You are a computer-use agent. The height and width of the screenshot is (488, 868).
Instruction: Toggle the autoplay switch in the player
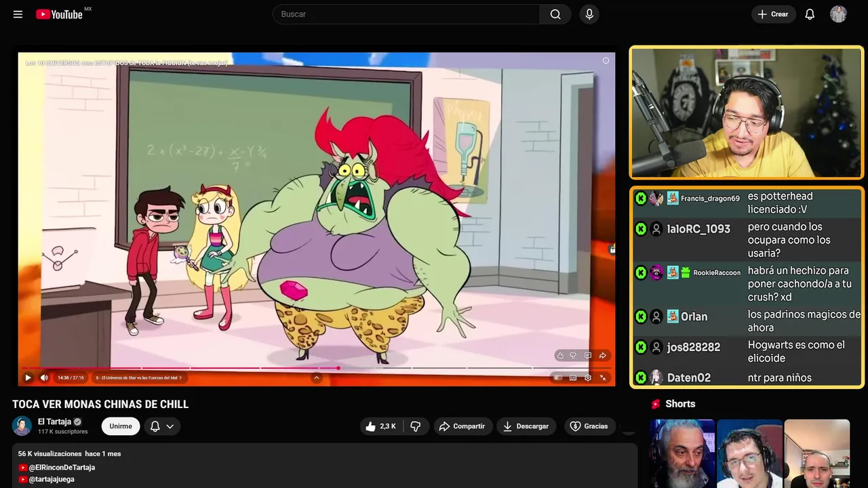coord(557,378)
